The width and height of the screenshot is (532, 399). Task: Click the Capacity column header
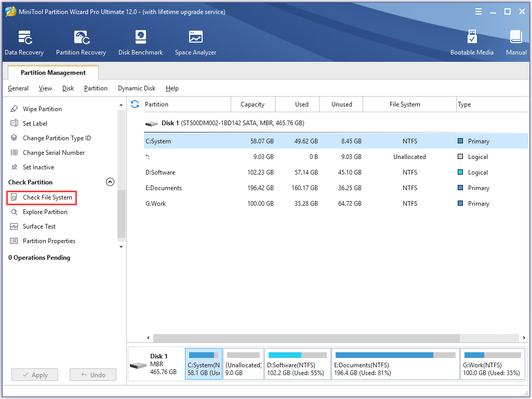pos(253,104)
